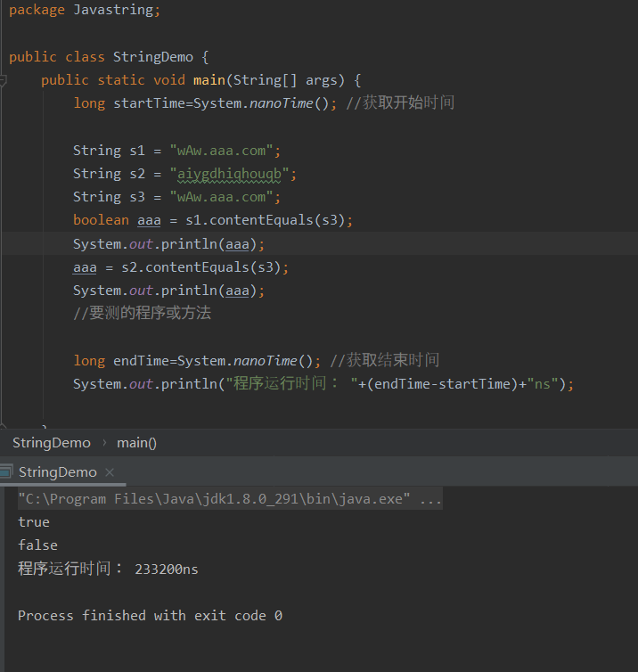This screenshot has width=638, height=672.
Task: Click the "ns" string literal
Action: [x=543, y=383]
